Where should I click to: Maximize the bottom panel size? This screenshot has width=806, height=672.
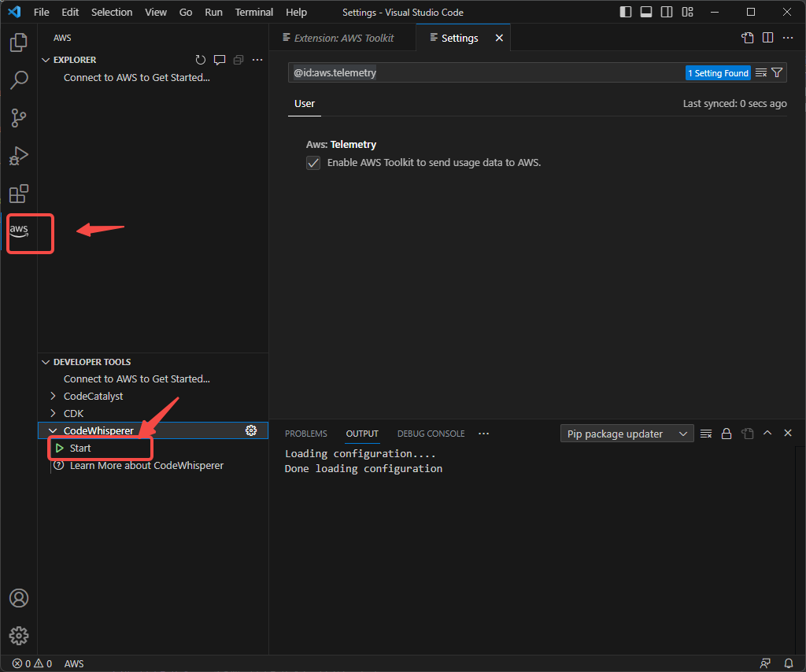pos(767,433)
